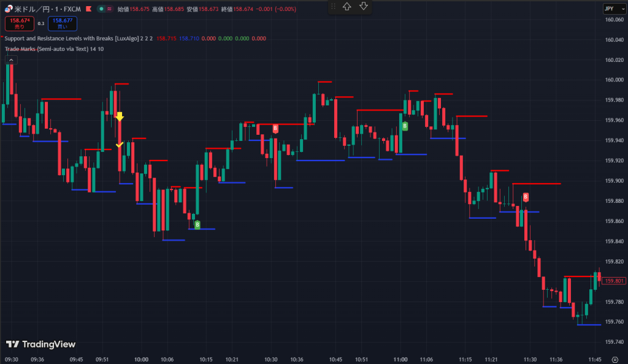Click the down arrow drawing tool

tap(364, 6)
